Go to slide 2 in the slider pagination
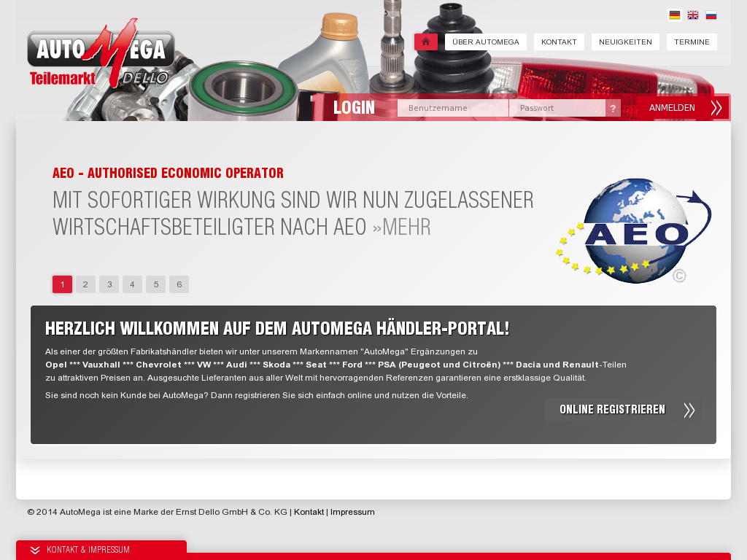This screenshot has height=560, width=747. pyautogui.click(x=85, y=284)
